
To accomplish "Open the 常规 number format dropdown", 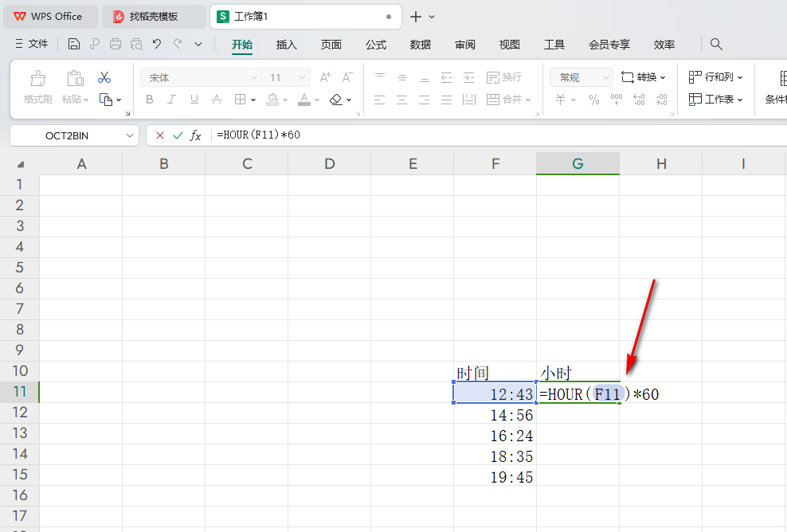I will (x=581, y=77).
